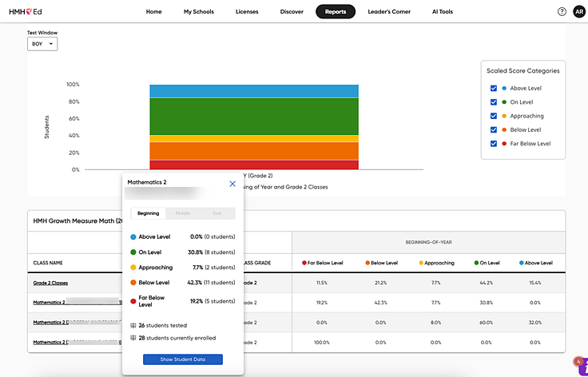Open the help question mark icon
Screen dimensions: 588x377
pos(562,12)
